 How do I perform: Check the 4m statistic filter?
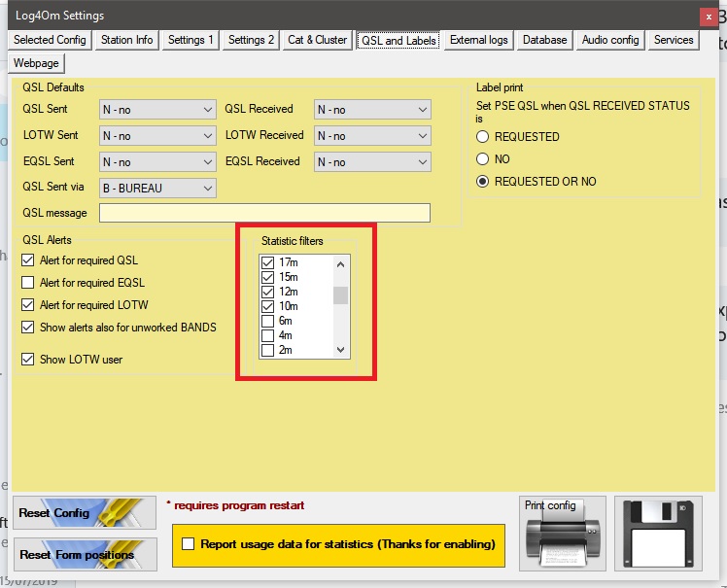(x=267, y=335)
